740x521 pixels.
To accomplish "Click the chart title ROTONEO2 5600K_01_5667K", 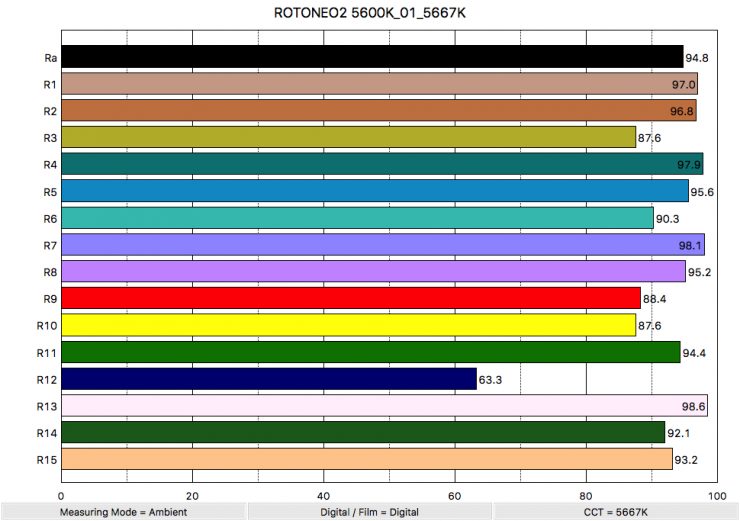I will pyautogui.click(x=369, y=15).
